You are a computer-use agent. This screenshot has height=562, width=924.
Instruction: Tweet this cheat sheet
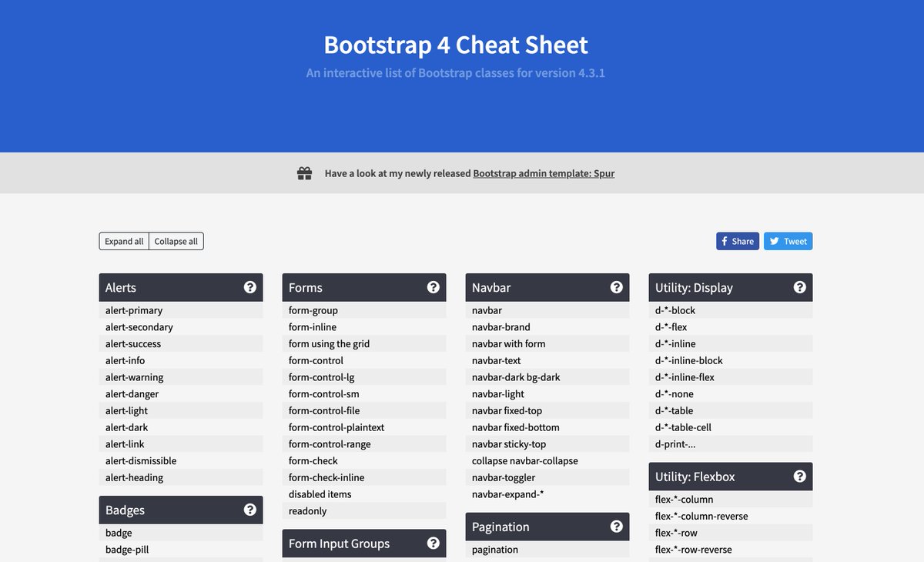click(x=788, y=241)
